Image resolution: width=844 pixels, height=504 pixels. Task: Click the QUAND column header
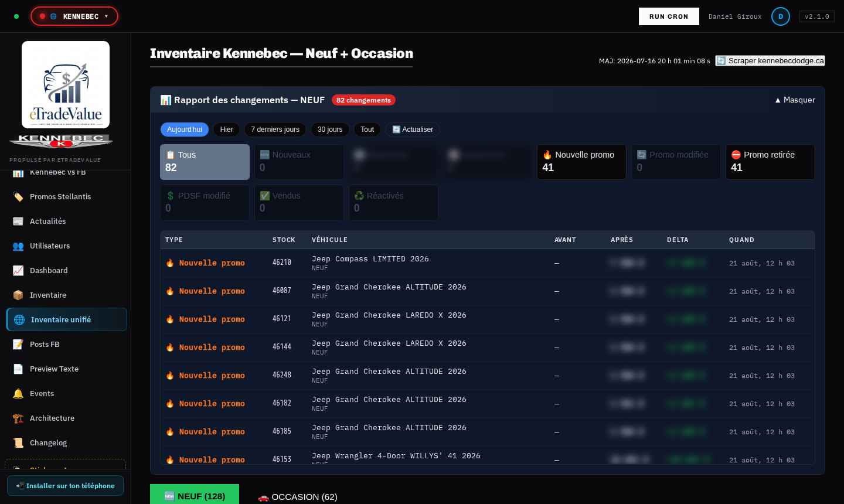(x=741, y=240)
